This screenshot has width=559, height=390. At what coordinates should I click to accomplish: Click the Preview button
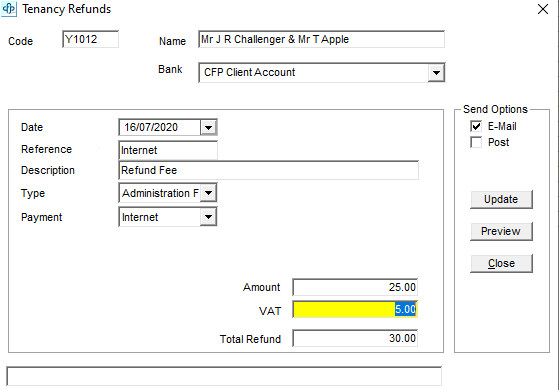501,231
